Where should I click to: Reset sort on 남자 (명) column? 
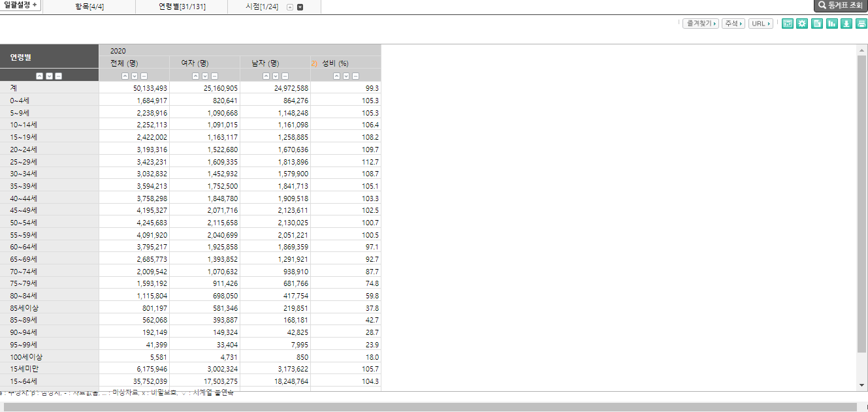[285, 76]
